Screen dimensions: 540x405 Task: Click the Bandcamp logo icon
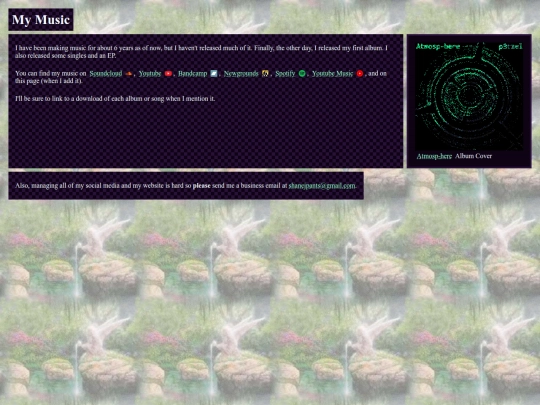click(x=214, y=73)
